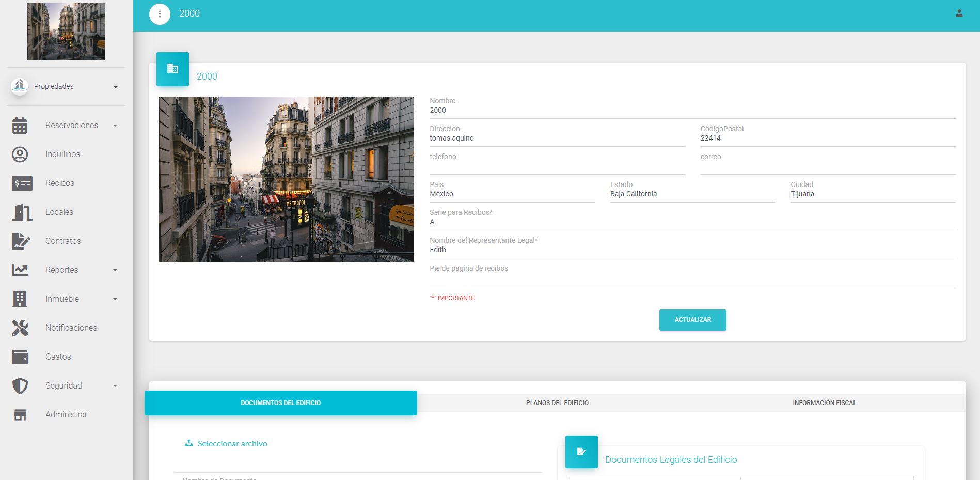Screen dimensions: 980x480
Task: Open Administrar in the sidebar
Action: (x=66, y=415)
